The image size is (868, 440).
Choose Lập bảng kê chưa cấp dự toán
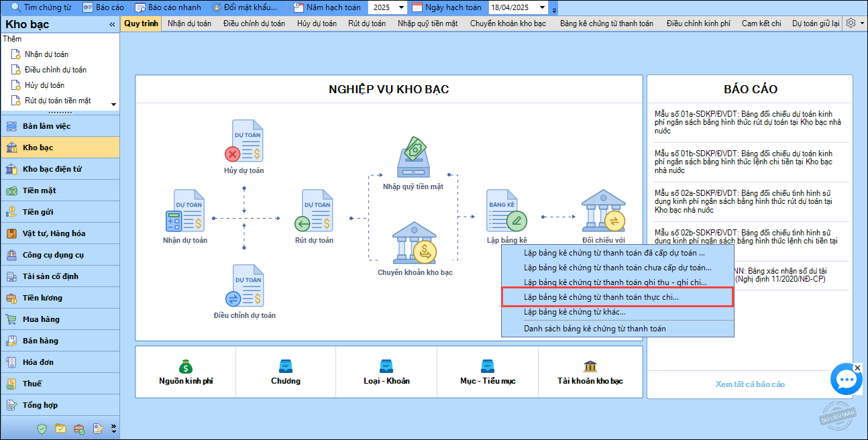click(618, 268)
